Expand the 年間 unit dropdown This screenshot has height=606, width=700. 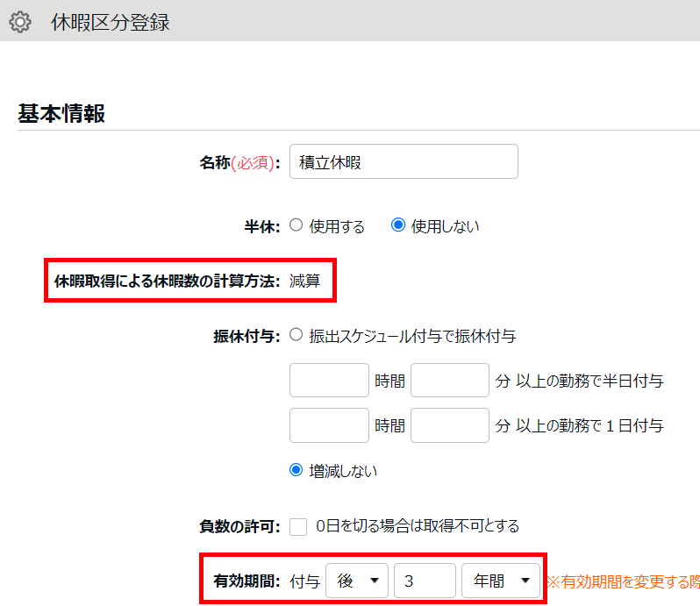tap(501, 581)
